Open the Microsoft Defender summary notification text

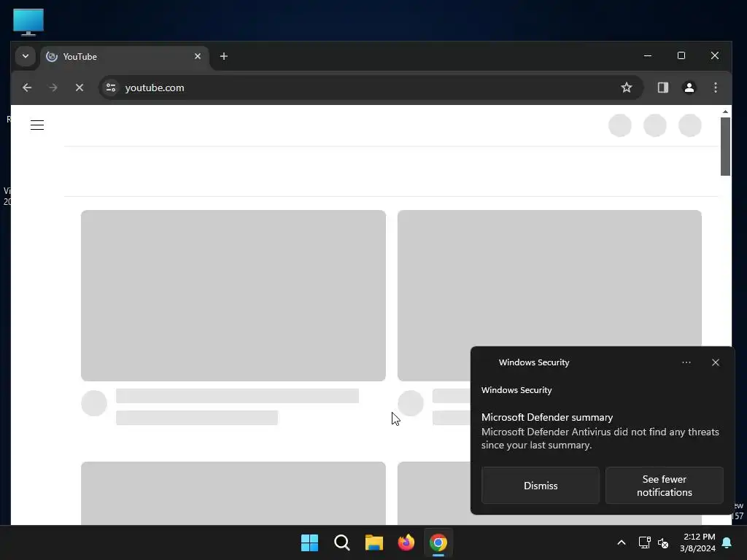coord(600,432)
